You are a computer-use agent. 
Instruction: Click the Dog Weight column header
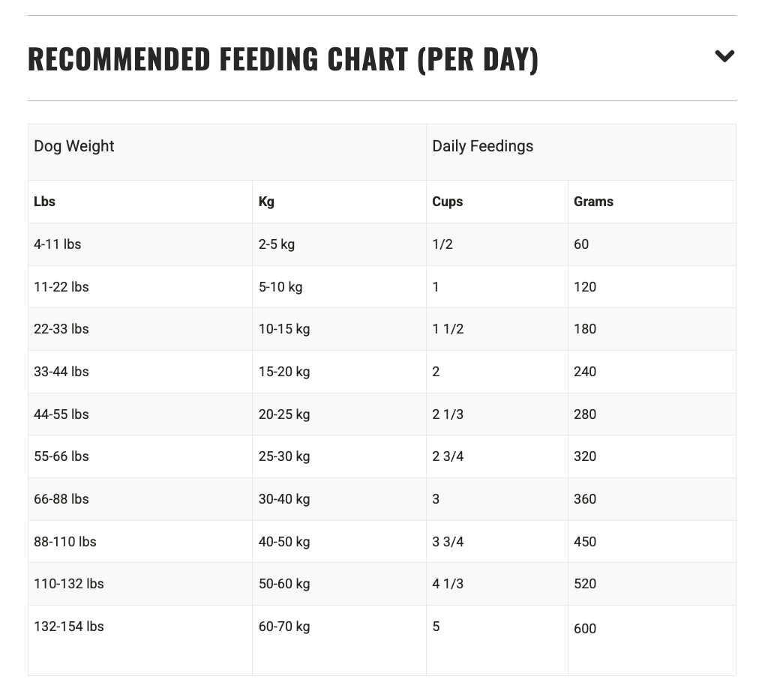coord(74,146)
